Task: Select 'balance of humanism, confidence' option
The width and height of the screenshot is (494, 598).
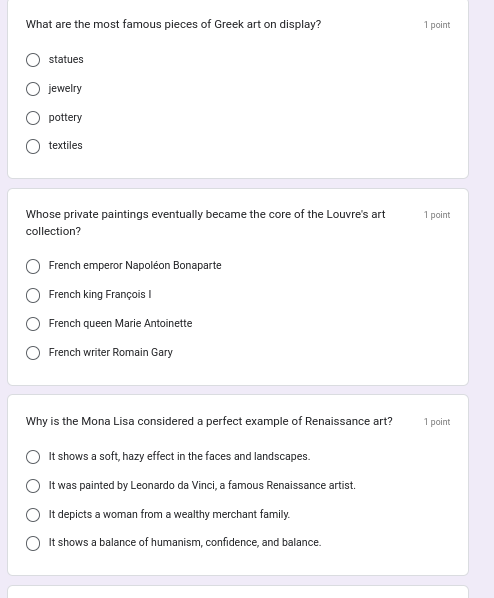Action: (x=33, y=543)
